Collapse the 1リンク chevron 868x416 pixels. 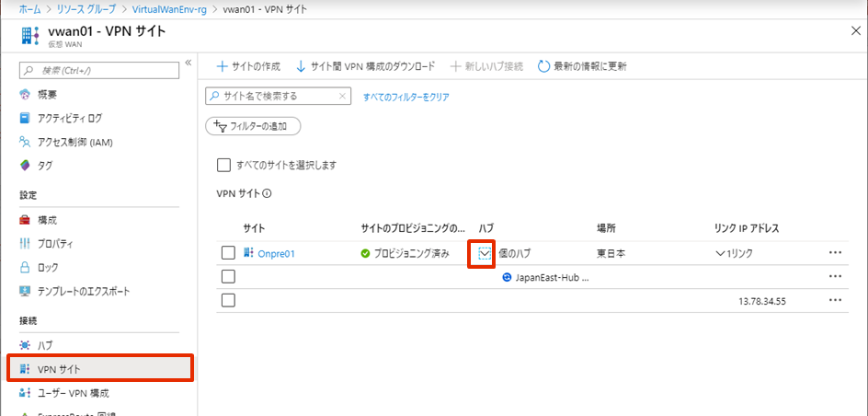click(x=720, y=254)
